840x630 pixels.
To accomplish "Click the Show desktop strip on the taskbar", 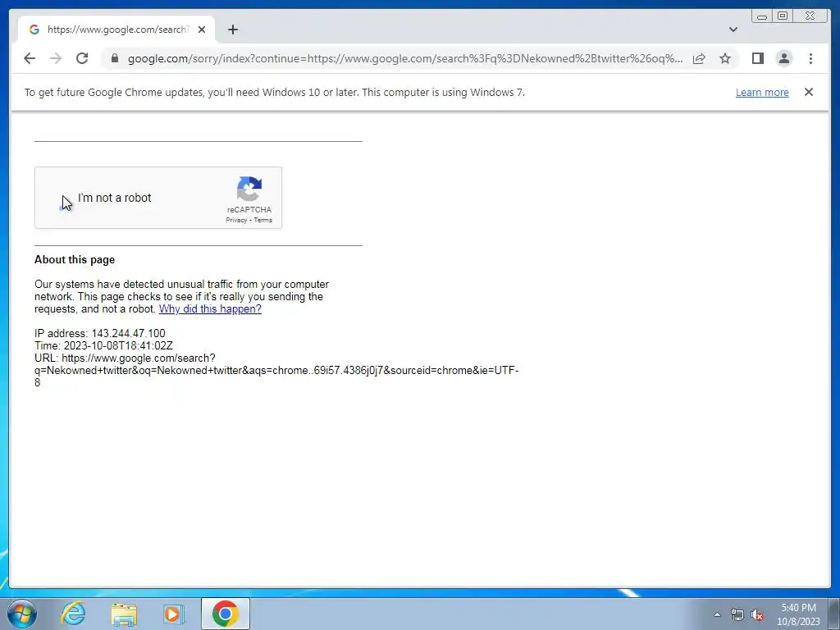I will pos(835,614).
